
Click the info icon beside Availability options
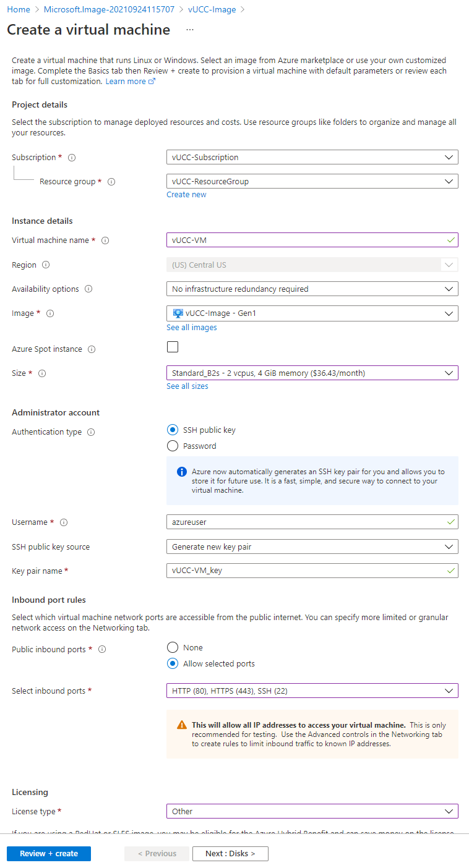(88, 289)
